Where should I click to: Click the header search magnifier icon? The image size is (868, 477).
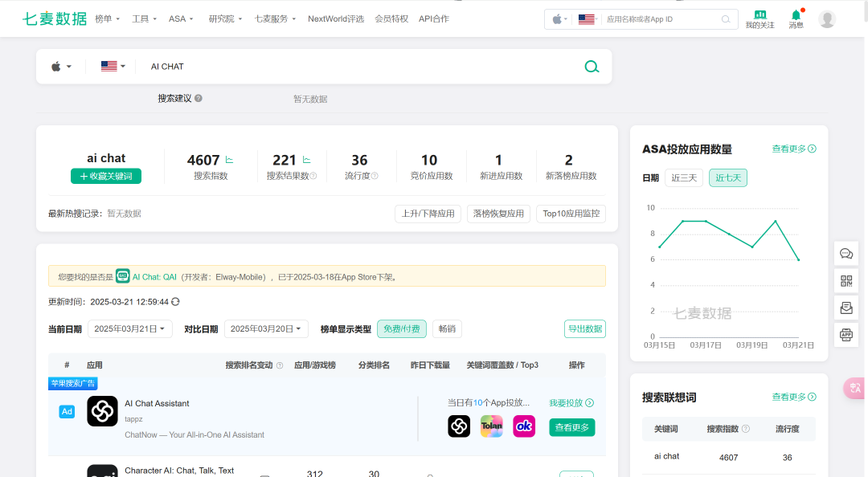725,19
